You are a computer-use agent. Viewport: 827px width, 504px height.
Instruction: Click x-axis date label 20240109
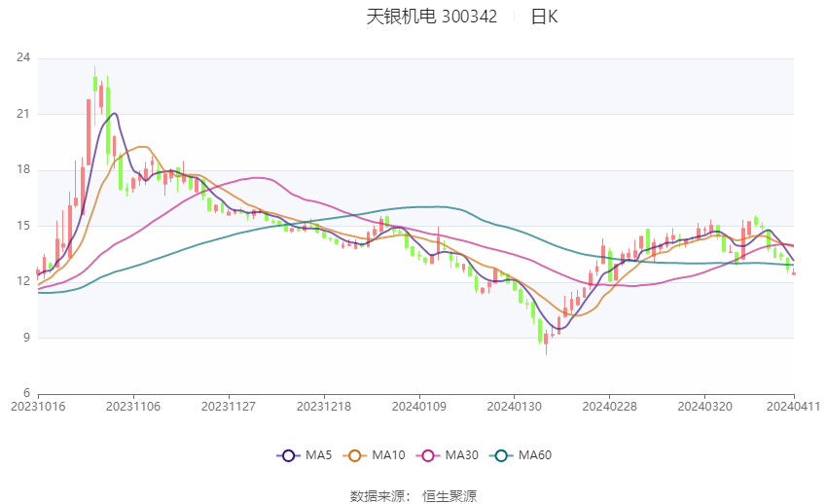point(419,407)
